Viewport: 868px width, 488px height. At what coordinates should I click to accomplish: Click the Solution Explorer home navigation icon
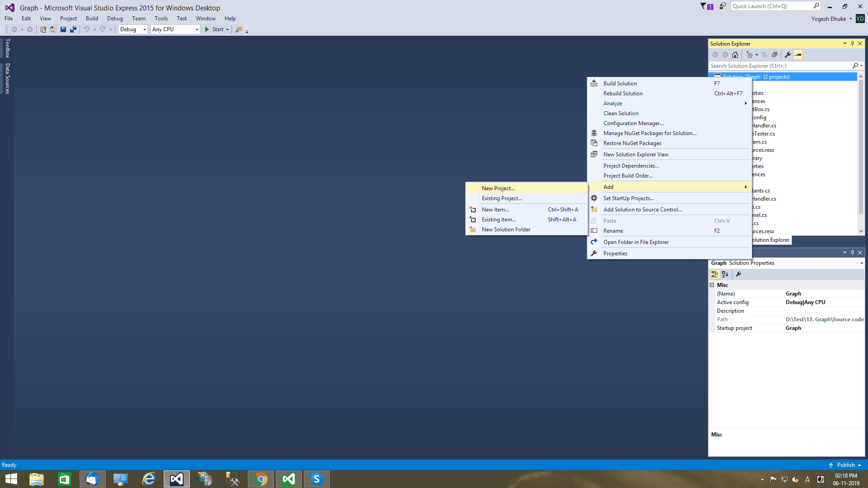pos(735,54)
